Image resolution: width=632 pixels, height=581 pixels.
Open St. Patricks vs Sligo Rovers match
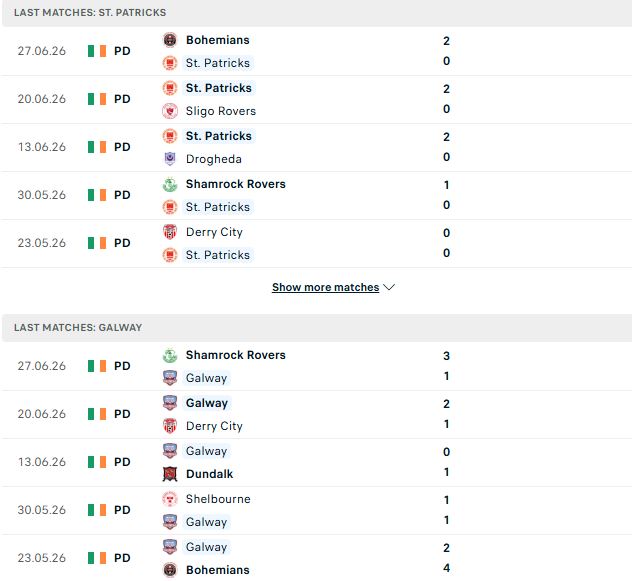(x=316, y=99)
